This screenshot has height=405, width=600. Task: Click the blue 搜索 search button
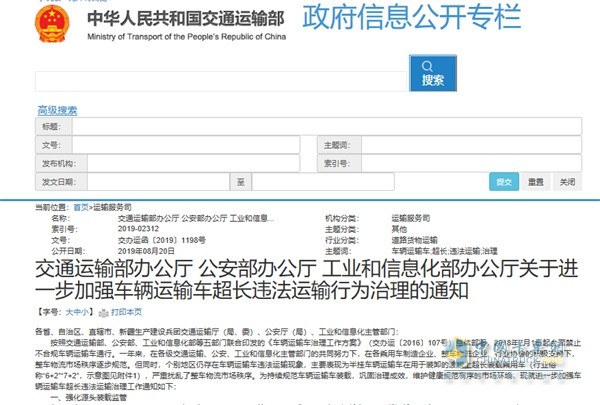click(433, 73)
